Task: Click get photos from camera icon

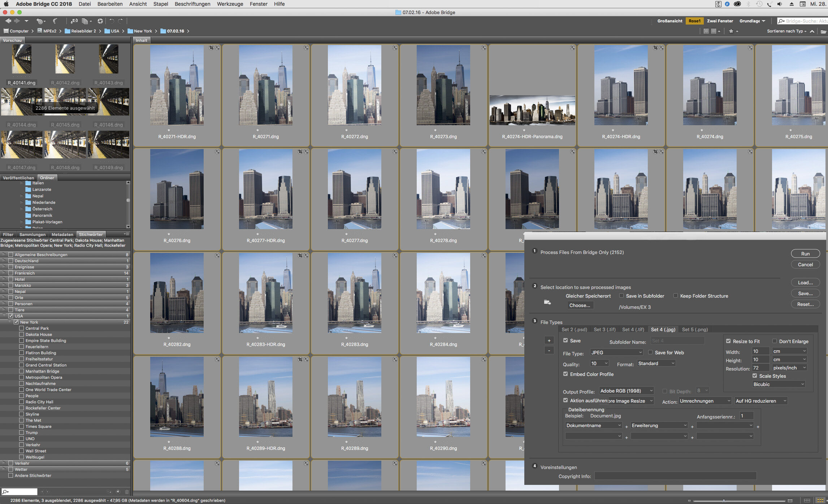Action: [74, 21]
